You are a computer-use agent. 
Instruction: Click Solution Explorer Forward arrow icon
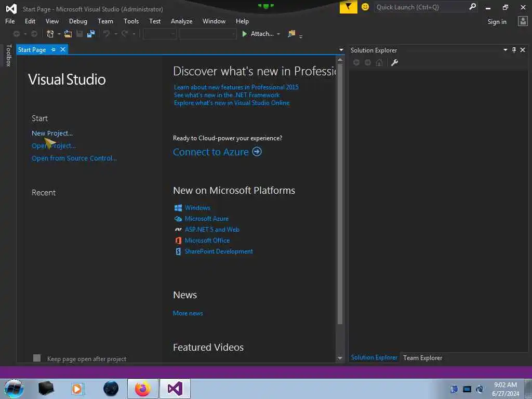(x=367, y=62)
